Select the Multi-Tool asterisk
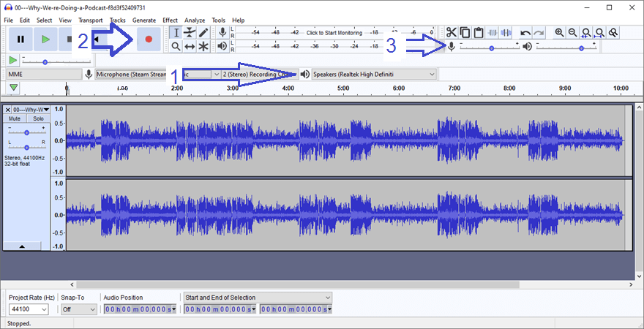The height and width of the screenshot is (329, 644). pos(203,46)
